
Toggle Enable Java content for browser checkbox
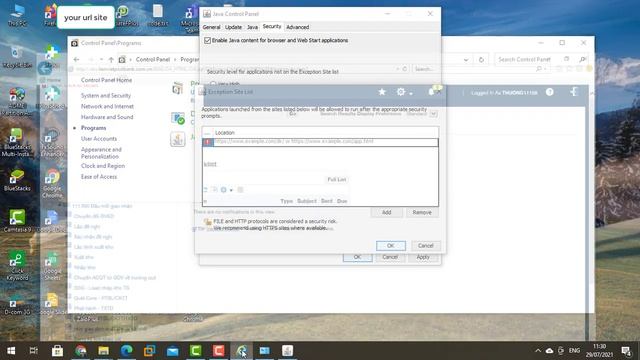(207, 40)
